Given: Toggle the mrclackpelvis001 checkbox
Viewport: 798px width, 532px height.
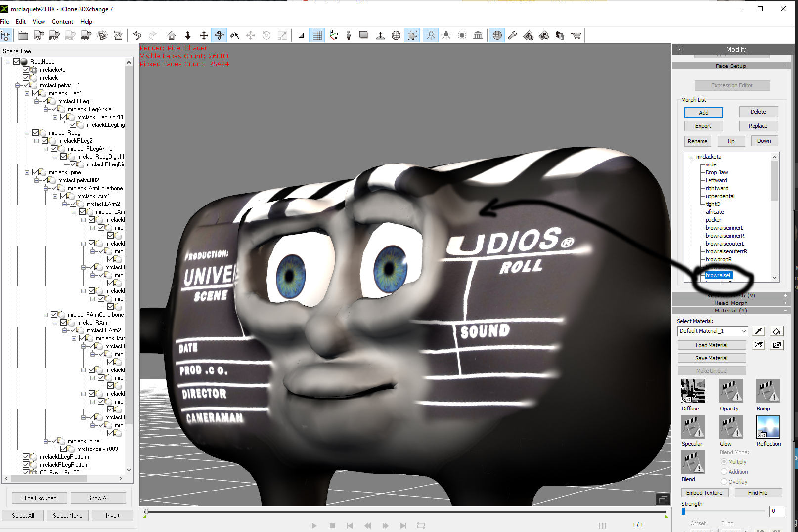Looking at the screenshot, I should (26, 85).
